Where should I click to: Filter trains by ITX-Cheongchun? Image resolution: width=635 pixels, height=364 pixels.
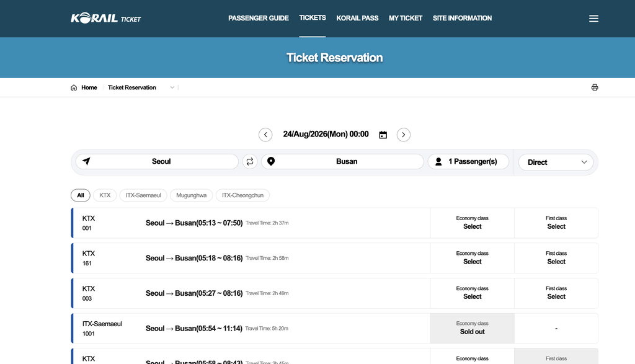coord(242,195)
